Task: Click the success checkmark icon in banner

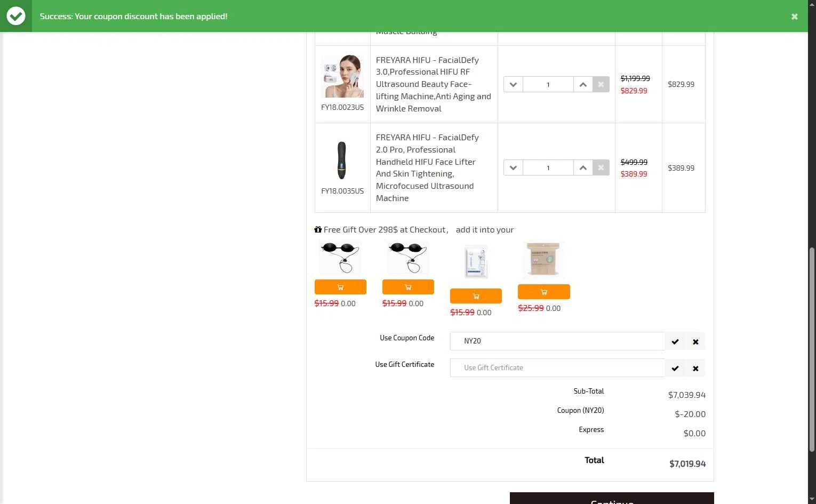Action: point(16,16)
